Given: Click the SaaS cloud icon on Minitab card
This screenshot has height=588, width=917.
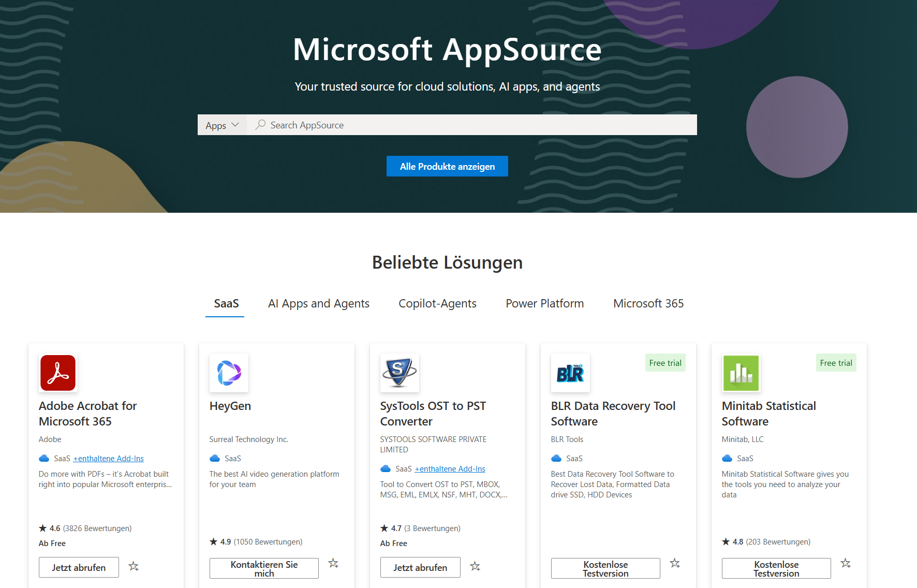Looking at the screenshot, I should point(727,458).
